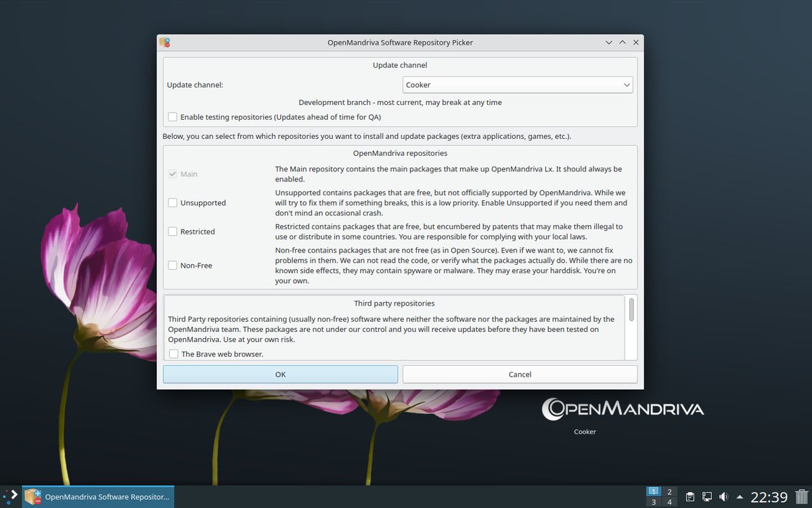Image resolution: width=812 pixels, height=508 pixels.
Task: Confirm with the OK button
Action: pos(280,375)
